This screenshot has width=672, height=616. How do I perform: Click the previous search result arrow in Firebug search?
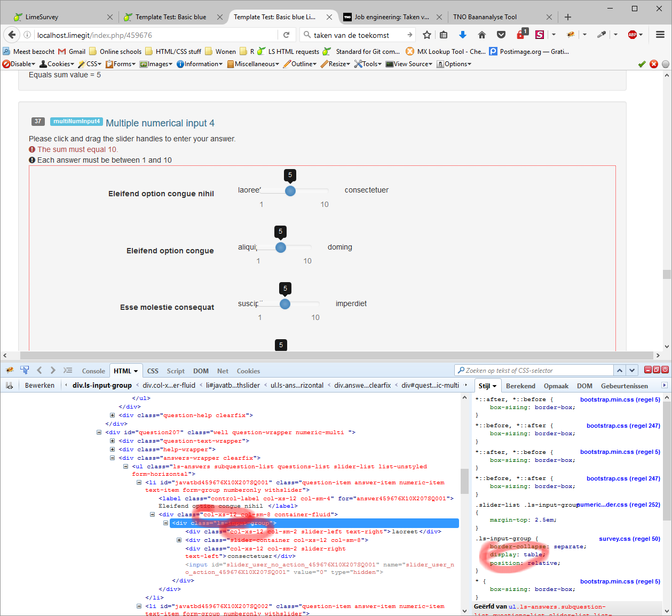point(620,370)
